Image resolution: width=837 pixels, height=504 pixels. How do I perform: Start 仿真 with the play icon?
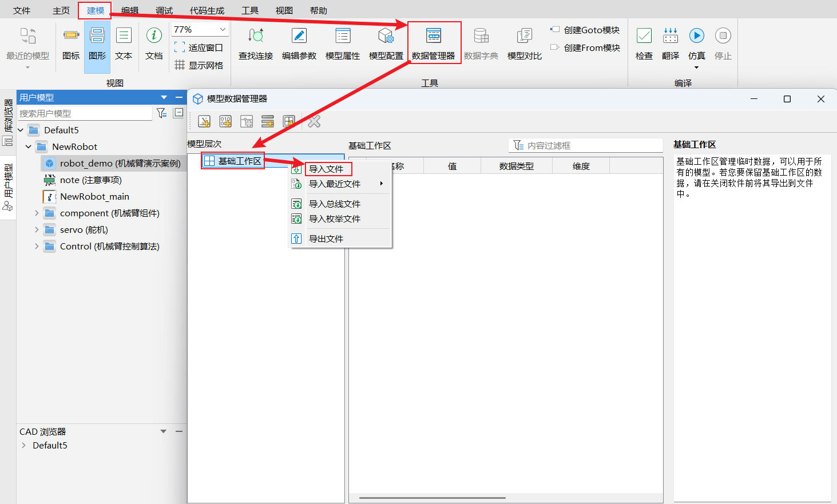coord(696,36)
